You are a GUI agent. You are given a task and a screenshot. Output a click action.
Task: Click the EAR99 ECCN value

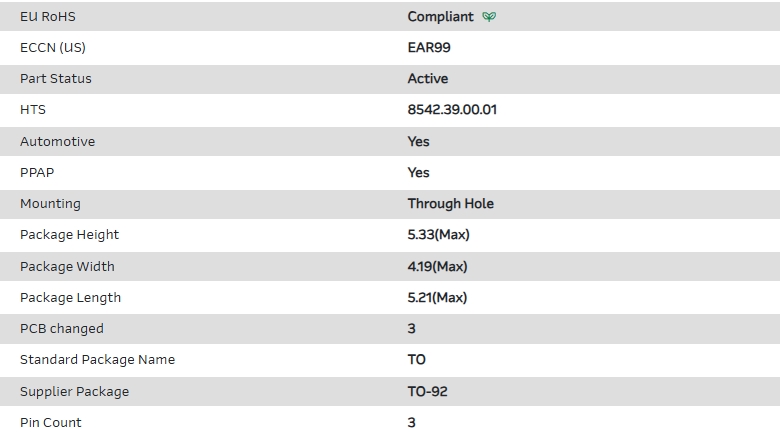click(x=429, y=47)
